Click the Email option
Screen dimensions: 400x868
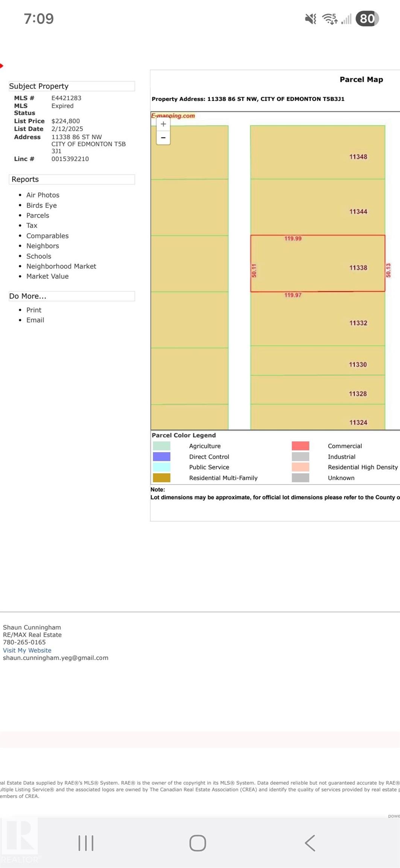[x=35, y=320]
